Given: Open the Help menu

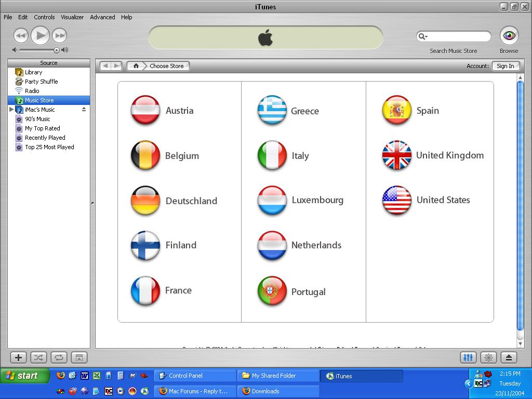Looking at the screenshot, I should click(x=127, y=17).
